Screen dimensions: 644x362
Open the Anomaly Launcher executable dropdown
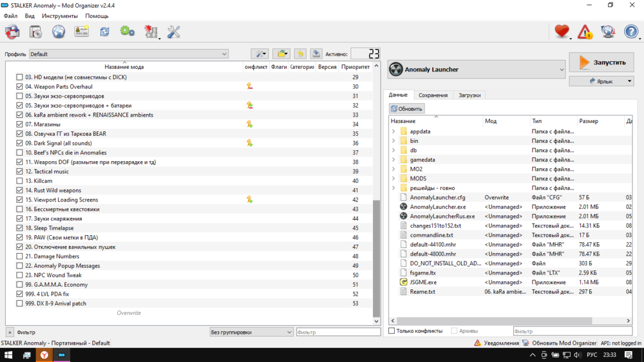pyautogui.click(x=477, y=70)
